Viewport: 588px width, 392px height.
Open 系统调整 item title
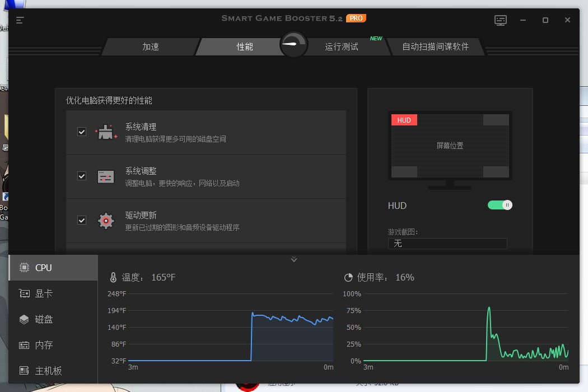141,171
